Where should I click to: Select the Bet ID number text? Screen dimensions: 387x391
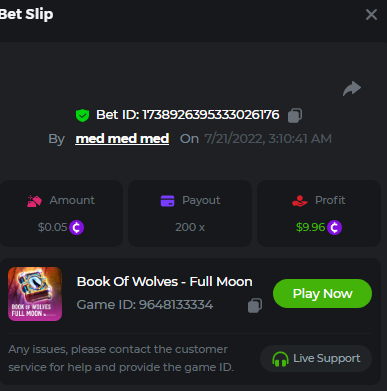pyautogui.click(x=211, y=115)
